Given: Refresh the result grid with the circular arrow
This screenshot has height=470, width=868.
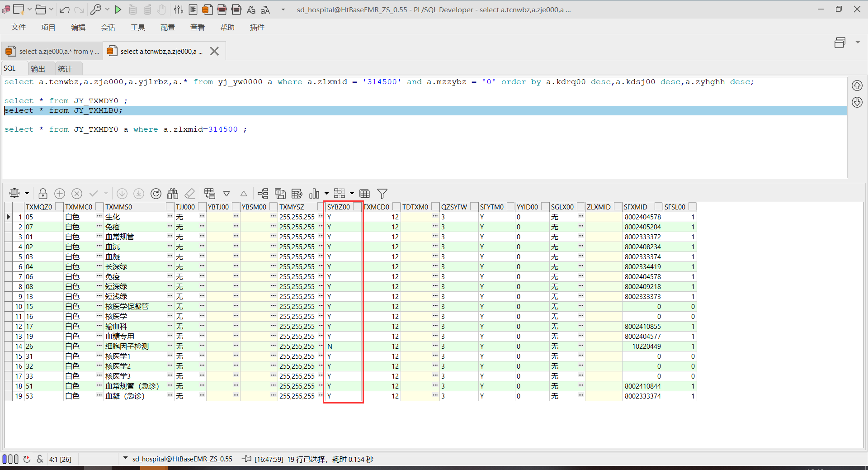Looking at the screenshot, I should pos(156,194).
